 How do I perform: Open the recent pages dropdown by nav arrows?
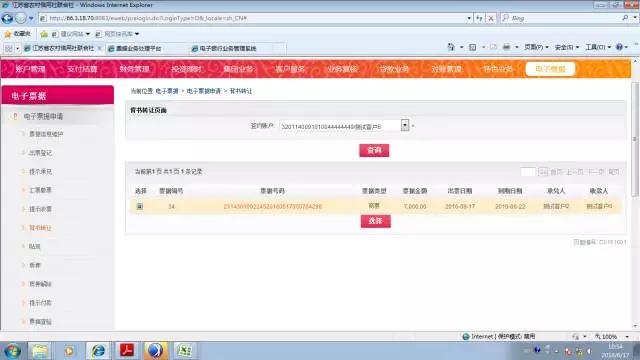click(31, 18)
